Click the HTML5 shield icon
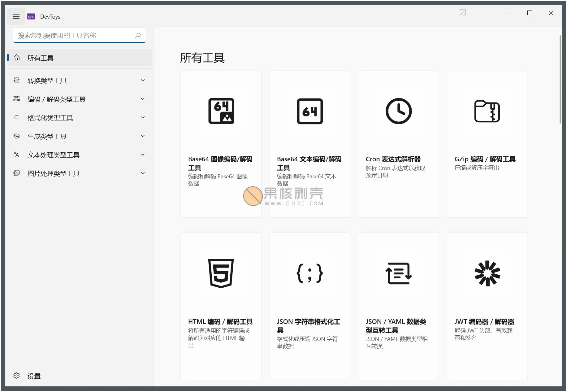This screenshot has width=567, height=392. [x=221, y=273]
